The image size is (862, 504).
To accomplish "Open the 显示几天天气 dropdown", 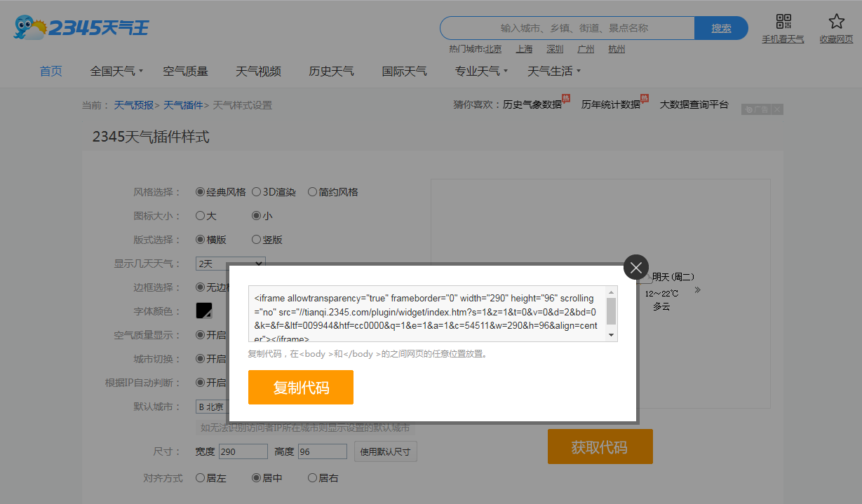I will click(230, 264).
